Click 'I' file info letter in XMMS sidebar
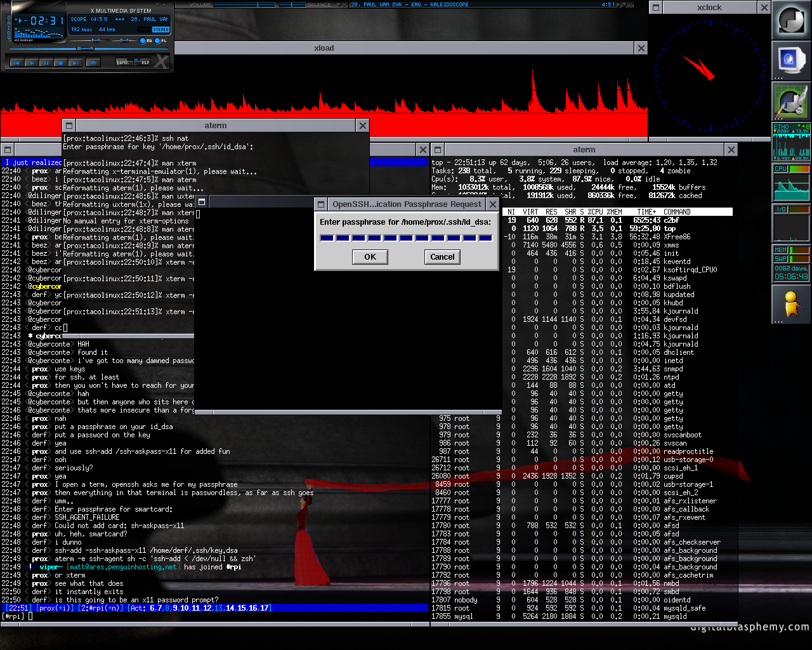This screenshot has width=812, height=650. pos(9,28)
